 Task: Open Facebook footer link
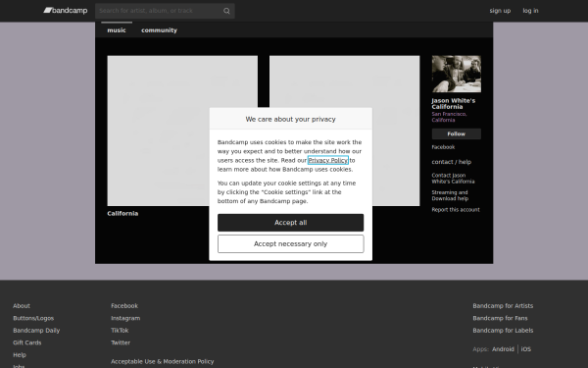(124, 305)
